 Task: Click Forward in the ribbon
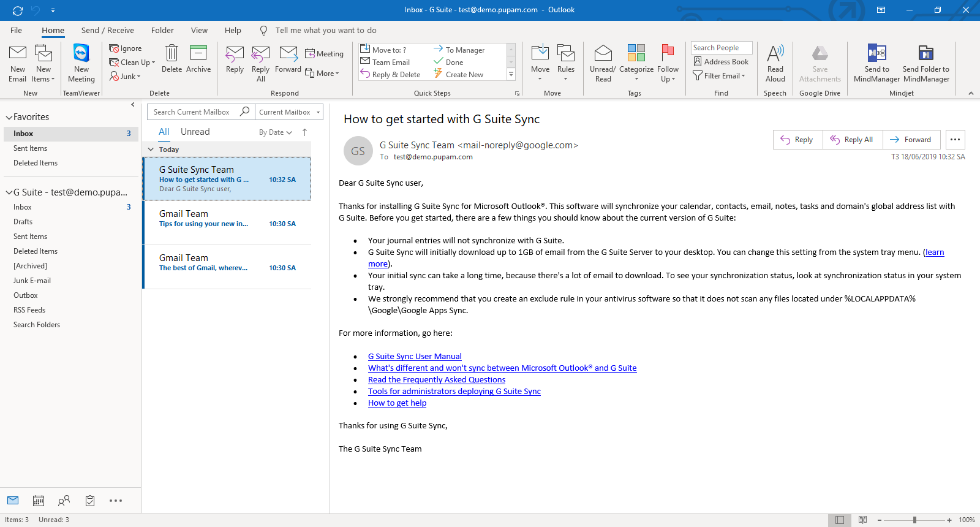288,59
